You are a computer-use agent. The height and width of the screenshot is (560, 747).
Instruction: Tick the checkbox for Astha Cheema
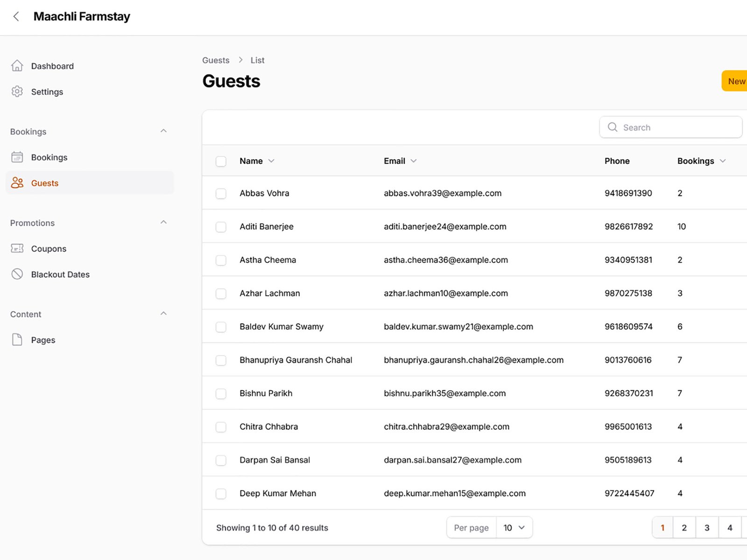(x=221, y=260)
